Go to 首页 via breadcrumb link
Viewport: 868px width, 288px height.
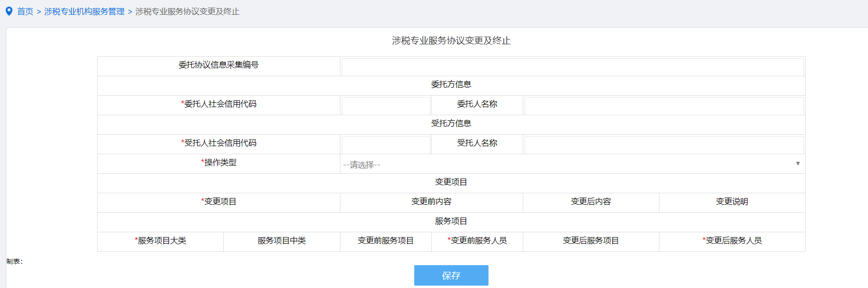point(25,11)
